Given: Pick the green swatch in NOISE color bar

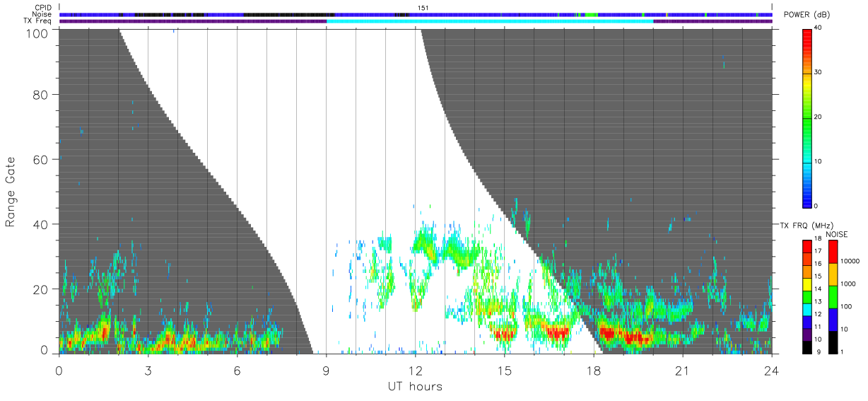Looking at the screenshot, I should (x=833, y=296).
